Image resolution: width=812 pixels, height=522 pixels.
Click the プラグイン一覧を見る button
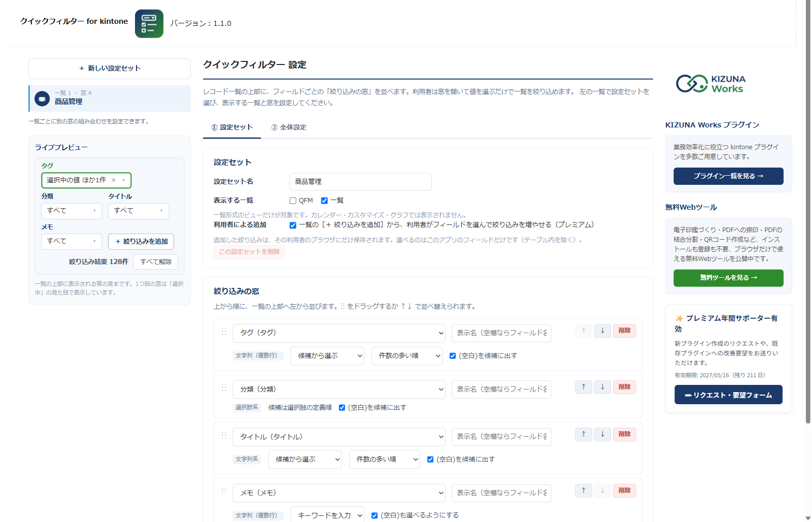coord(728,176)
